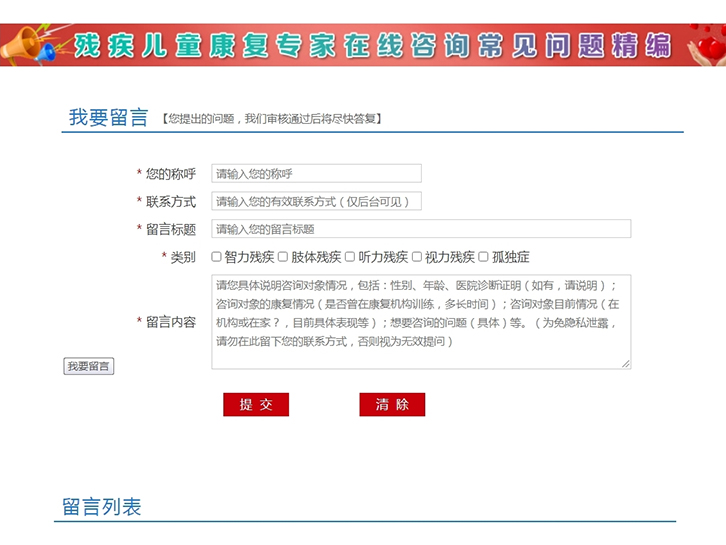Enable the 听力残疾 category checkbox
Image resolution: width=726 pixels, height=545 pixels.
tap(350, 257)
